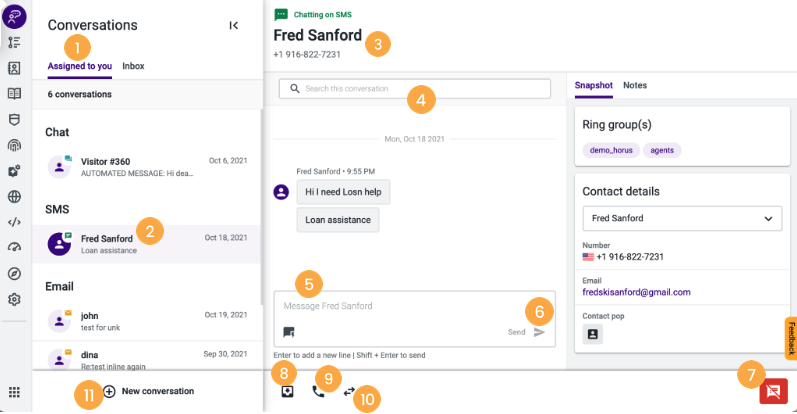
Task: Click the red end conversation icon
Action: click(773, 391)
